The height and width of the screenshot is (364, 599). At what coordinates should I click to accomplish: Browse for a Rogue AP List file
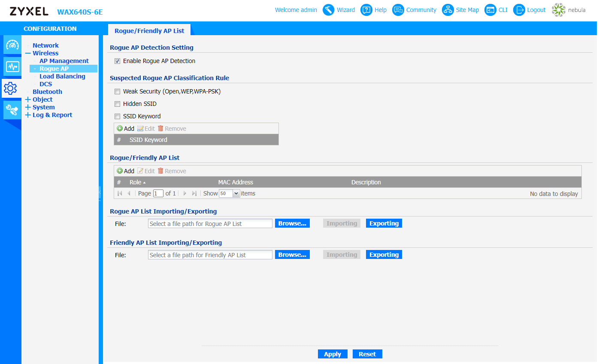tap(292, 223)
